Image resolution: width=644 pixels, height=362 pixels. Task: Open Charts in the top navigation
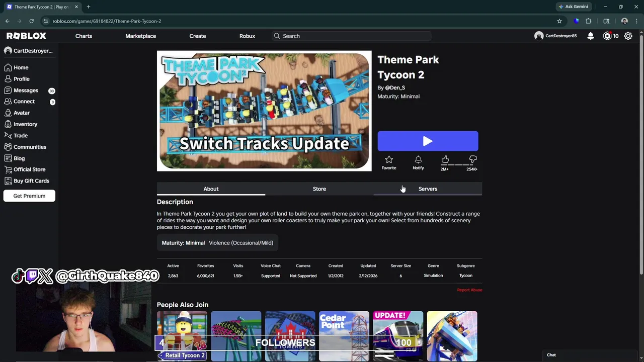point(84,36)
